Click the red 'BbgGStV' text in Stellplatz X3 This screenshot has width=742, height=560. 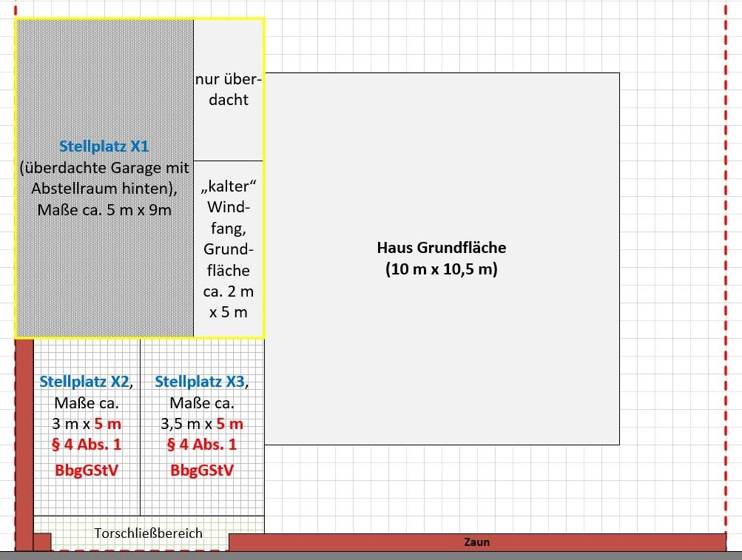[x=202, y=470]
